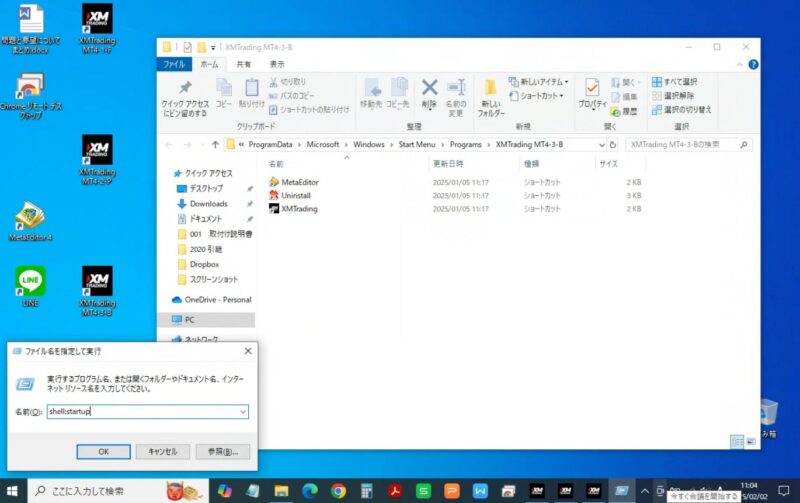Click 参照(B)... in Run dialog
800x503 pixels.
[x=223, y=451]
